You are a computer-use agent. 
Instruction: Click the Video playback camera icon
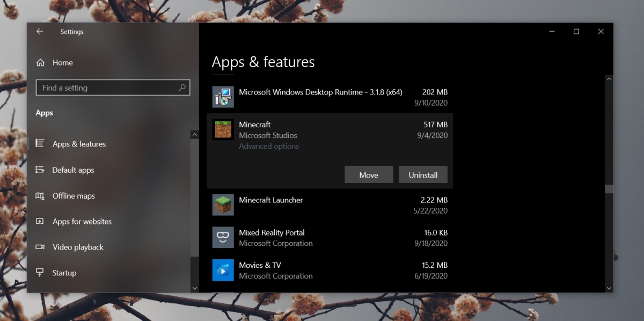click(40, 247)
